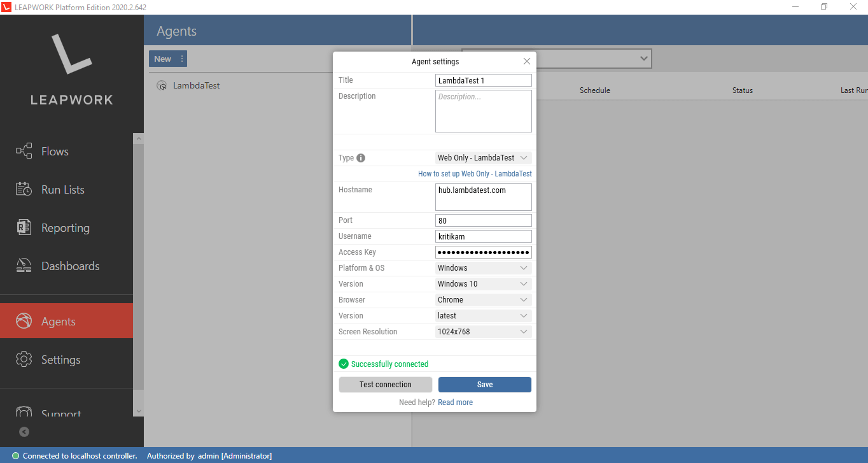This screenshot has height=463, width=868.
Task: Open the Screen Resolution dropdown
Action: coord(483,332)
